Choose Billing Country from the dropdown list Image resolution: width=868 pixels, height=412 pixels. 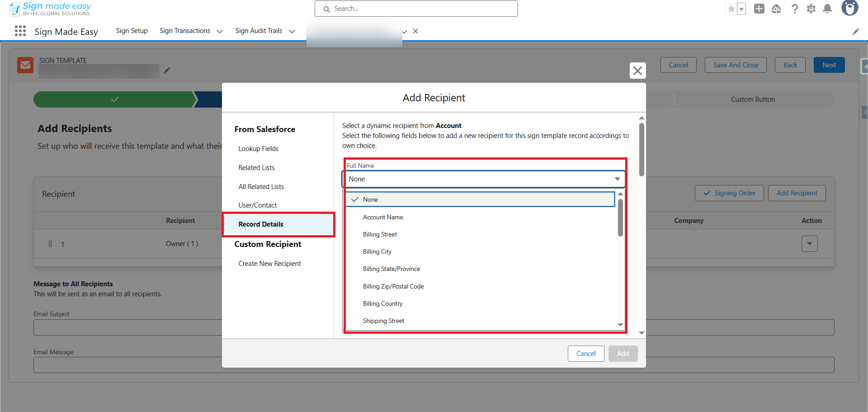click(x=481, y=303)
